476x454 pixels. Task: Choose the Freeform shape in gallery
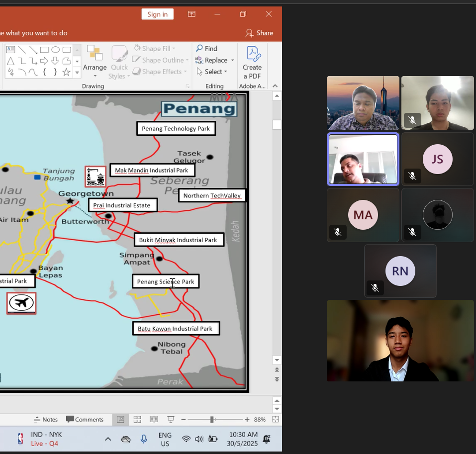67,61
